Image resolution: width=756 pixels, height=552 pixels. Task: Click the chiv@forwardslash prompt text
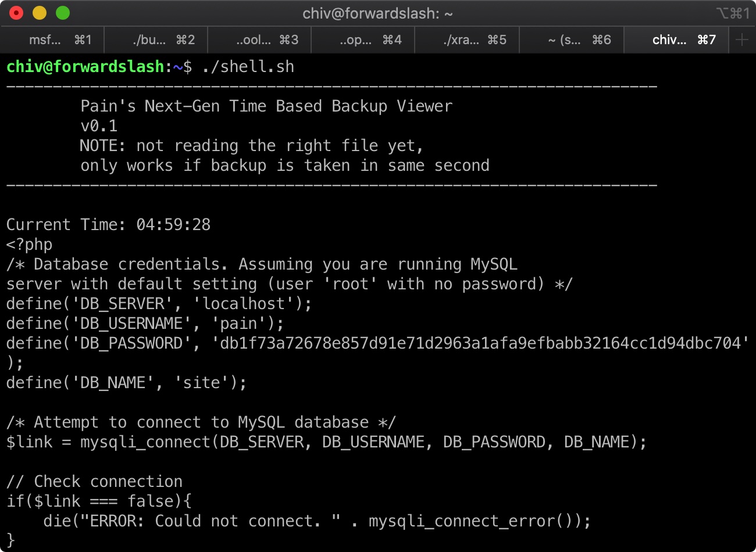pos(85,67)
